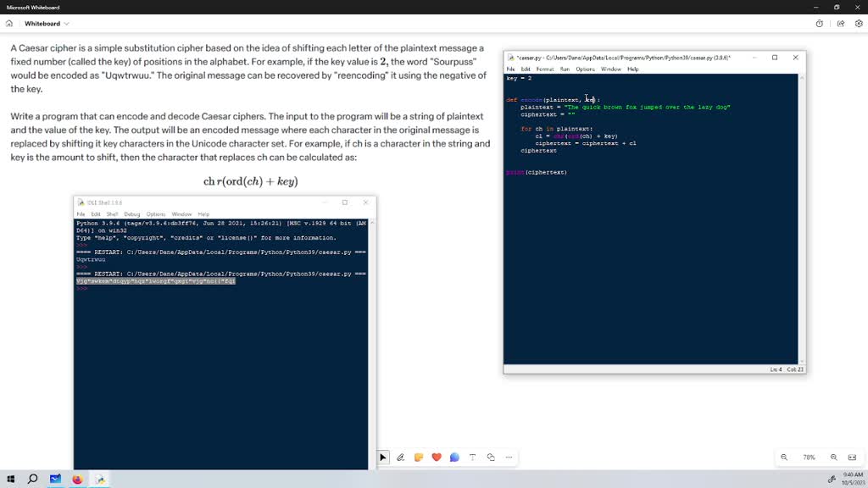
Task: Open the Share menu in Whiteboard
Action: [x=841, y=24]
